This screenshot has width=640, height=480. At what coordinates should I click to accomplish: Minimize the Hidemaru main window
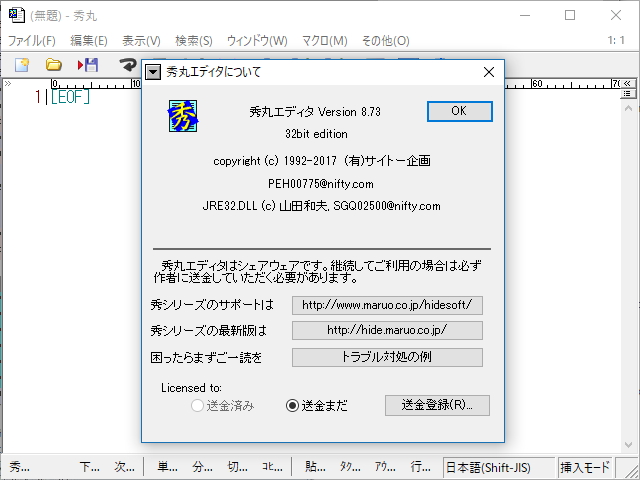pyautogui.click(x=525, y=16)
